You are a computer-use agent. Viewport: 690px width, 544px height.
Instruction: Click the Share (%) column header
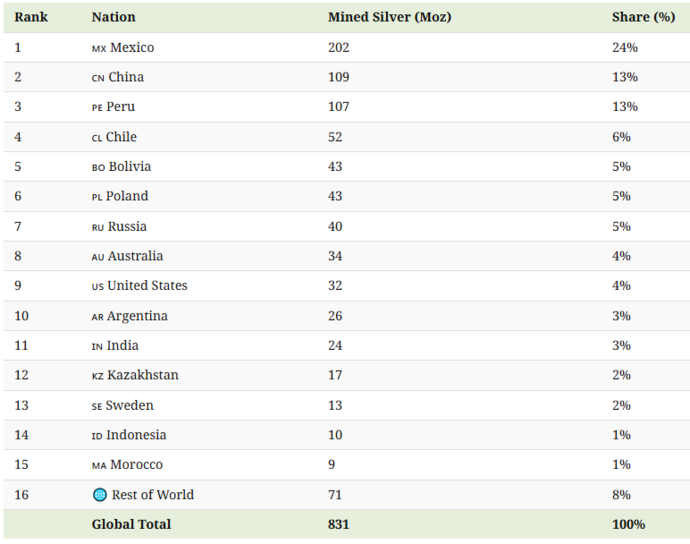click(x=643, y=17)
